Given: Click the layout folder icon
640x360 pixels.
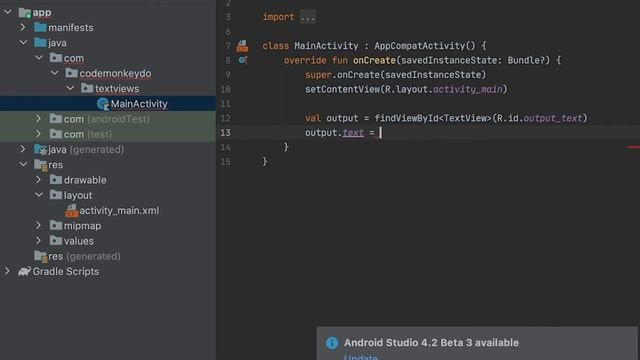Looking at the screenshot, I should coord(56,195).
